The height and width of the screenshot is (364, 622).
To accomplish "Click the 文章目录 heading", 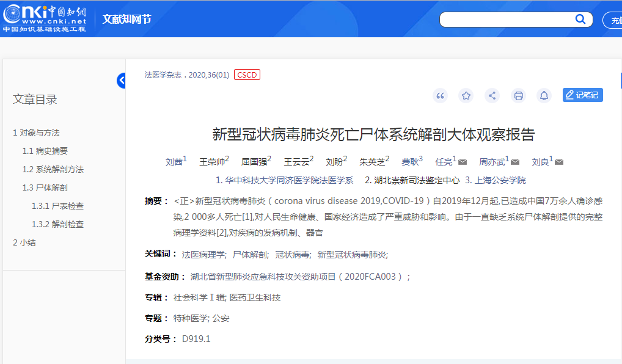I will 35,100.
